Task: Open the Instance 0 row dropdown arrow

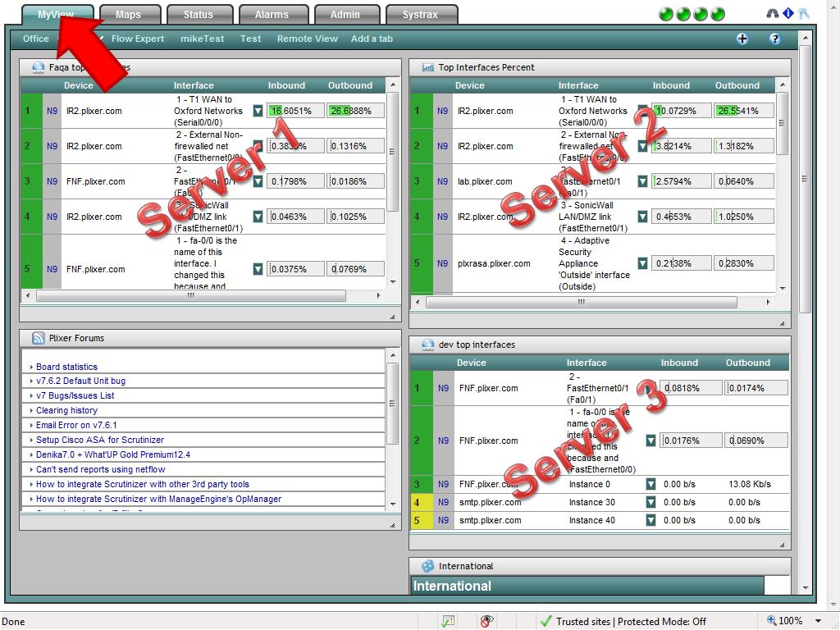Action: pyautogui.click(x=651, y=484)
